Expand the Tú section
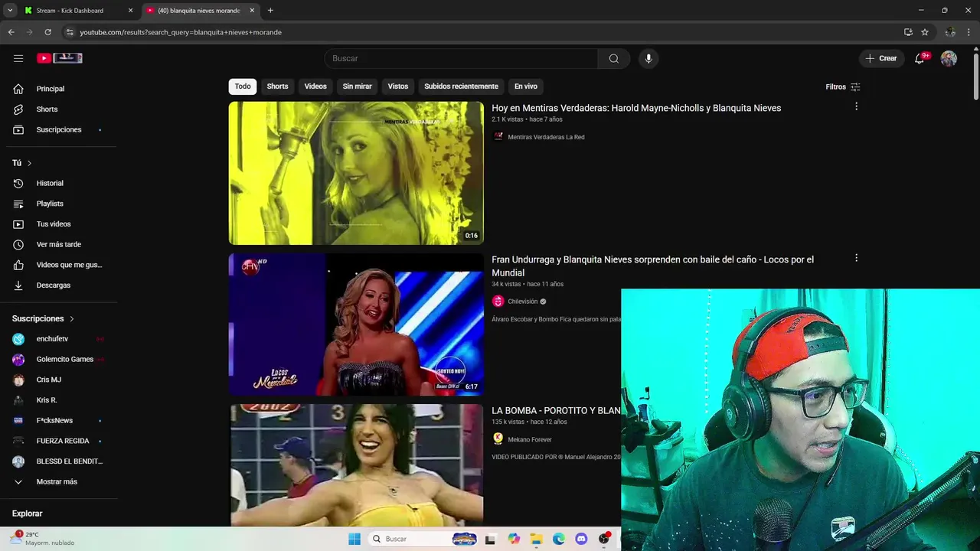 [x=22, y=163]
